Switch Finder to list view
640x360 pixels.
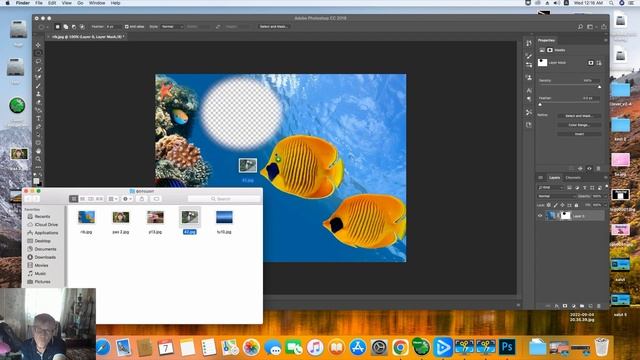(82, 199)
